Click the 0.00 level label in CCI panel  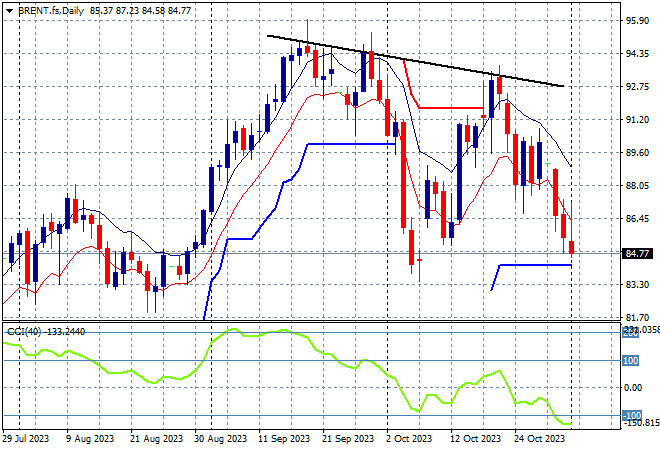(632, 388)
